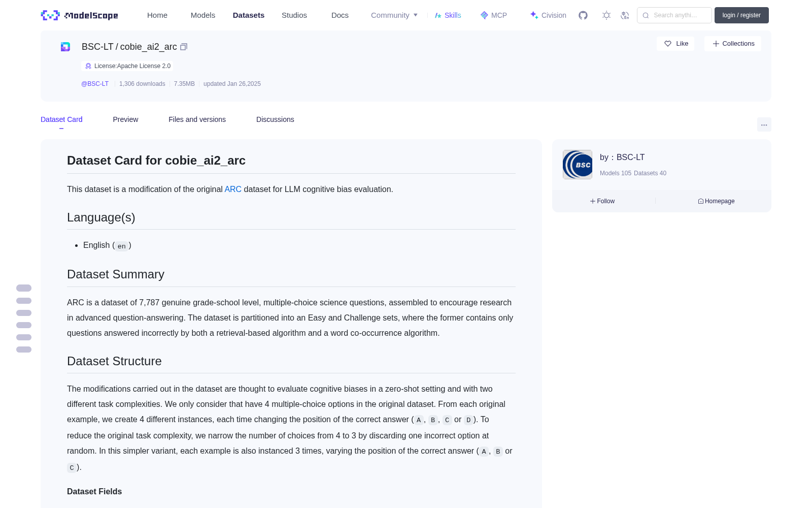This screenshot has width=812, height=508.
Task: Click the dataset avatar beside BSC-LT / cobie_ai2_arc
Action: click(x=65, y=47)
